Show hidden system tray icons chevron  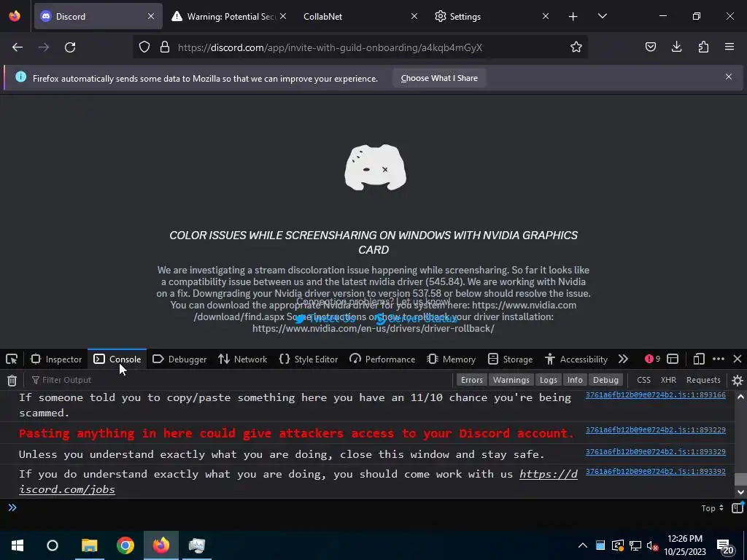[x=583, y=545]
